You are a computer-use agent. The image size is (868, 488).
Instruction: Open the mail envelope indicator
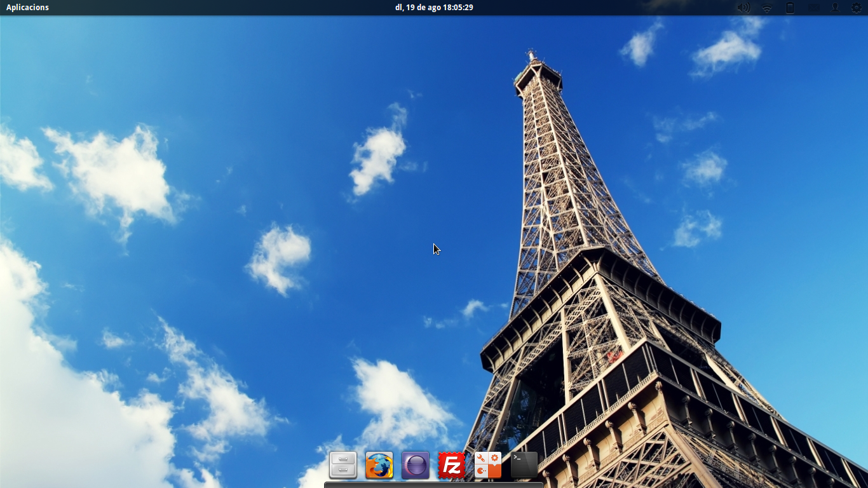click(813, 8)
